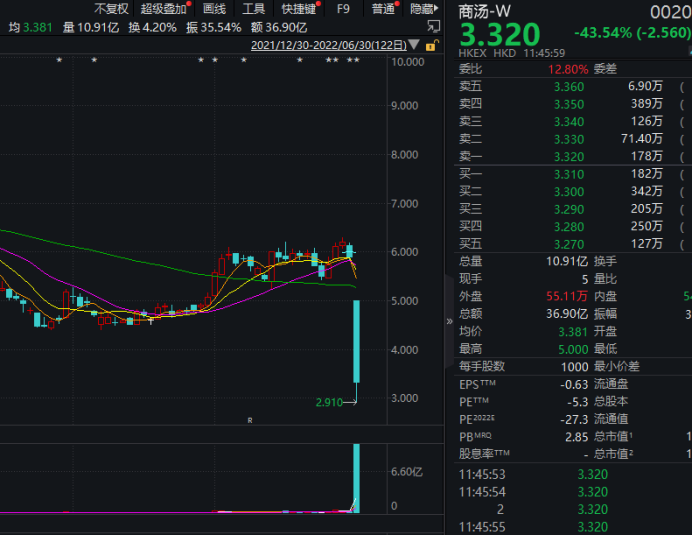Select the 卖一 3.320 ask row
693x535 pixels.
[x=573, y=156]
